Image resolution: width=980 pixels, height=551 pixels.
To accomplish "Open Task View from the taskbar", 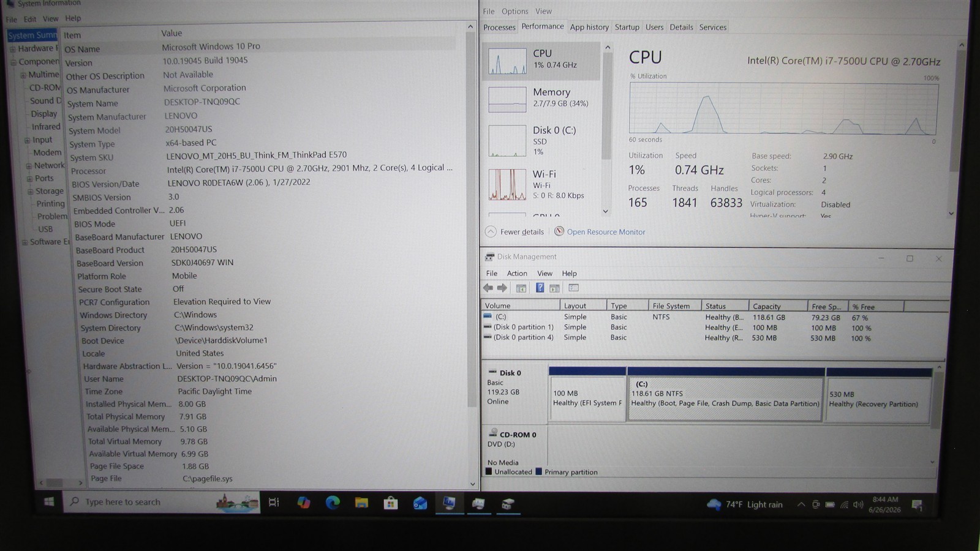I will tap(274, 502).
